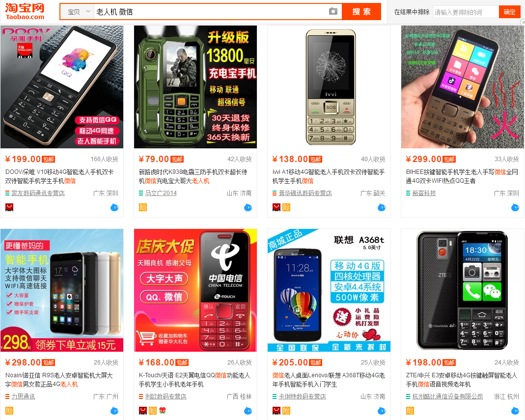The height and width of the screenshot is (420, 525).
Task: Click the 险 badge under Noain R9S listing
Action: click(x=9, y=411)
